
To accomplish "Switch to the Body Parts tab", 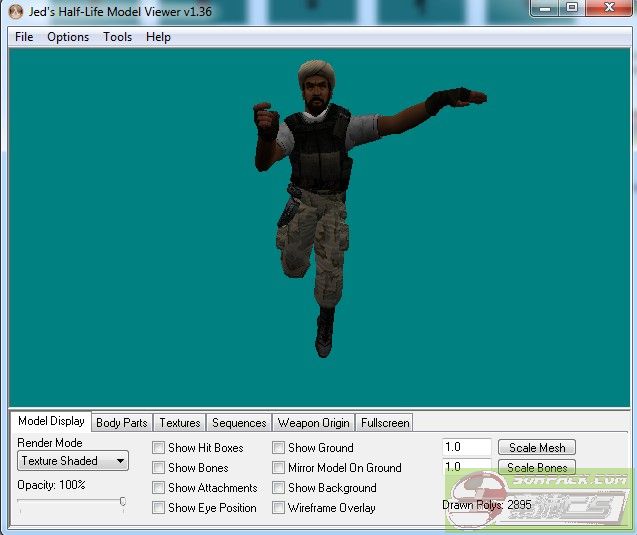I will (121, 423).
